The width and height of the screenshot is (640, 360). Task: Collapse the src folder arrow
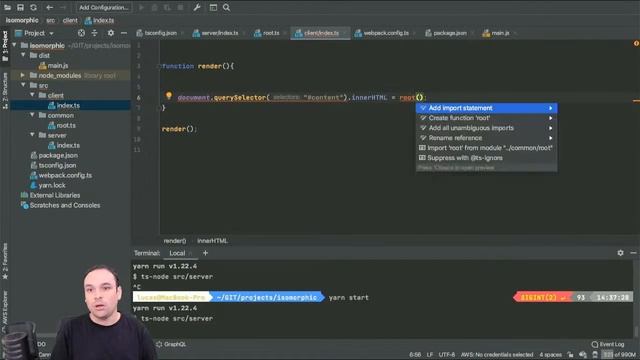pos(23,85)
